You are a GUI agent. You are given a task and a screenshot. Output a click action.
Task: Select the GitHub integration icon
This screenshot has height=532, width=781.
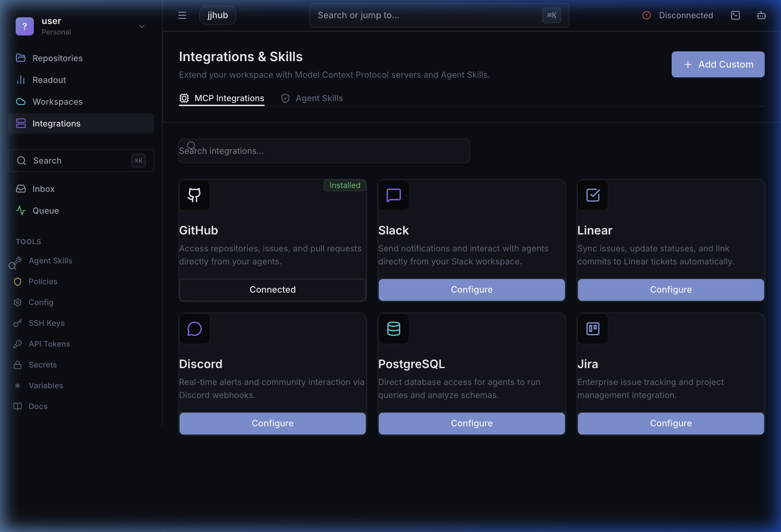coord(194,195)
